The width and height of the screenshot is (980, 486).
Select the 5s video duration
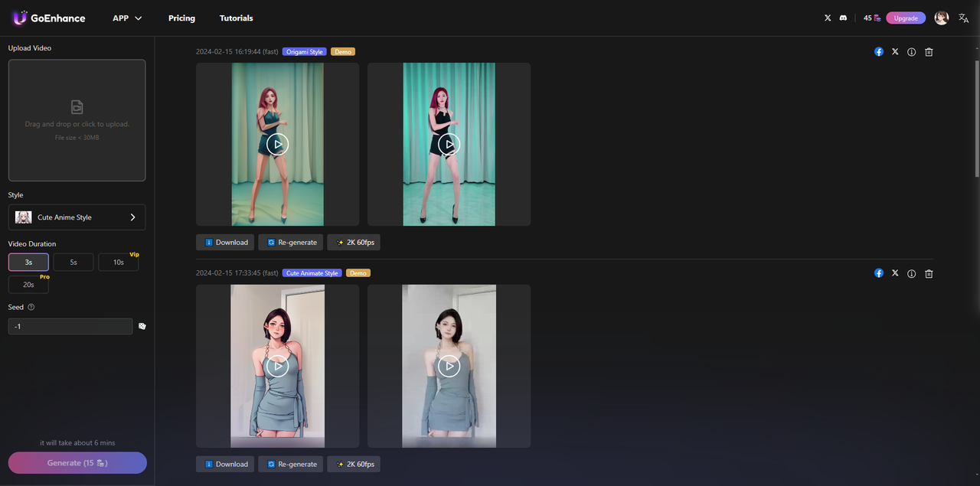pos(73,262)
